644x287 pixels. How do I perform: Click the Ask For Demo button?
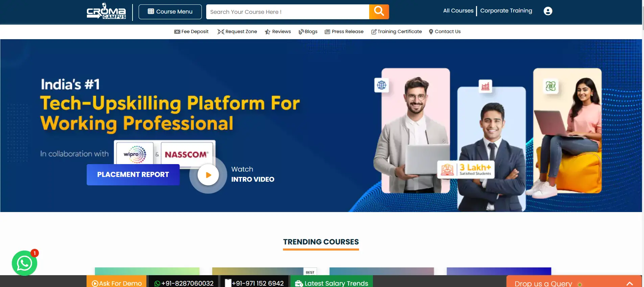[x=117, y=283]
